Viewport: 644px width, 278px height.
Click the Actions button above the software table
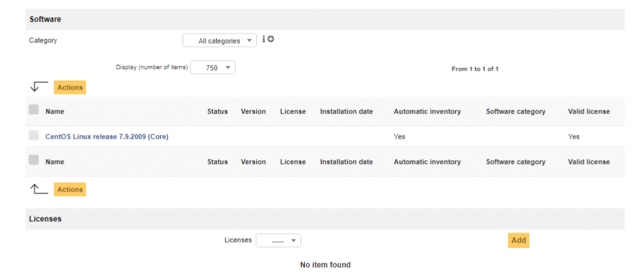click(70, 88)
